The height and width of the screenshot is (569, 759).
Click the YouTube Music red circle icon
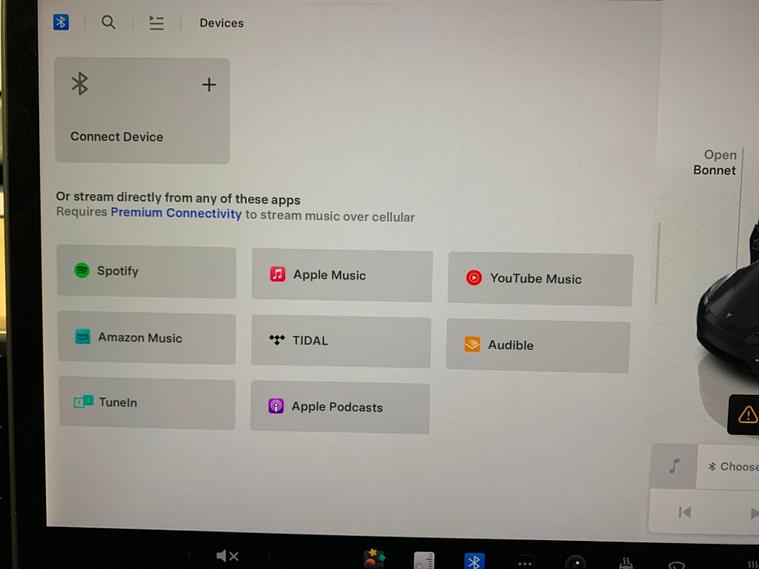coord(474,277)
